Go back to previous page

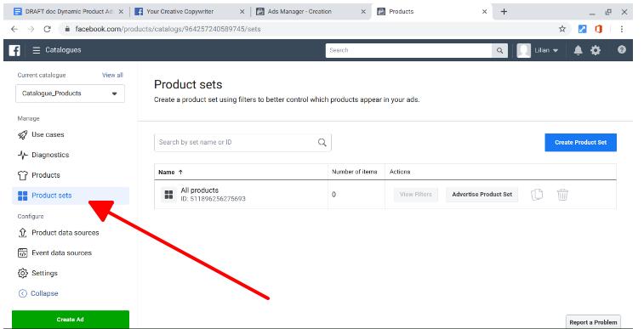coord(14,29)
